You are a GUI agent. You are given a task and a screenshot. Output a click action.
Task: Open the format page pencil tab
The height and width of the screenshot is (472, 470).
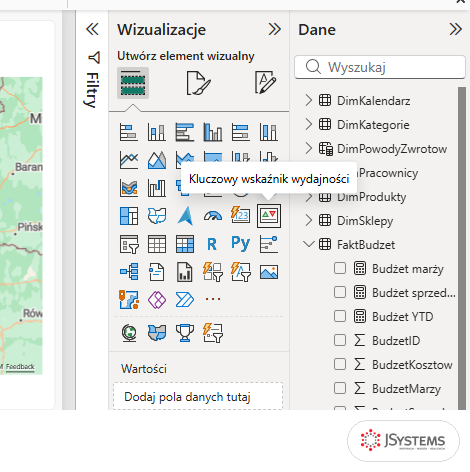pyautogui.click(x=265, y=82)
